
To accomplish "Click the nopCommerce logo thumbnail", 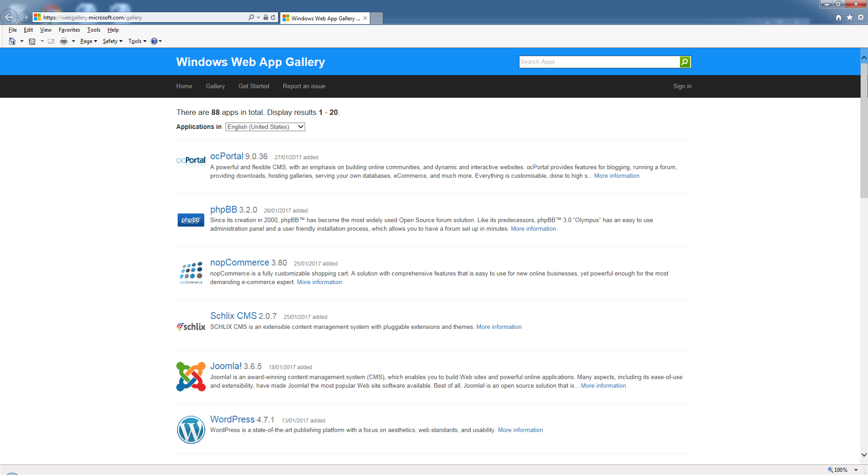I will [191, 273].
